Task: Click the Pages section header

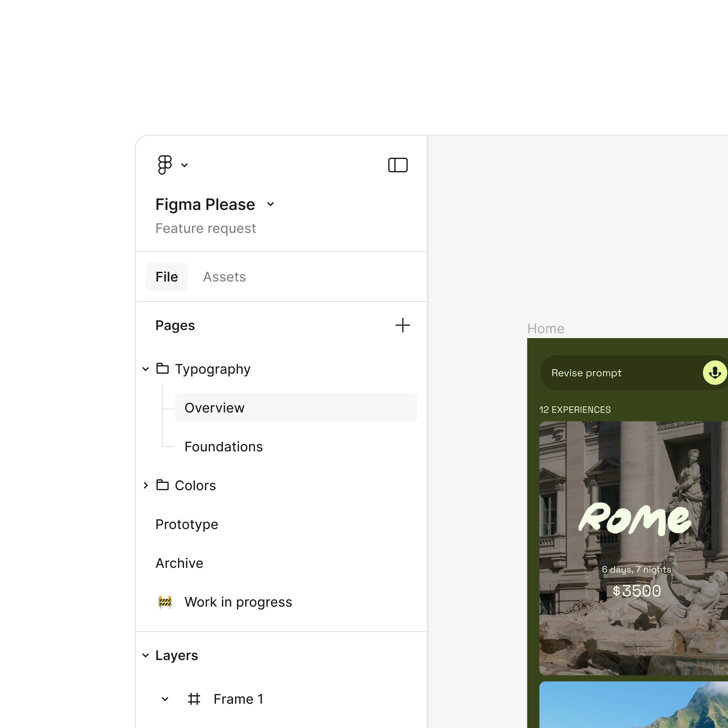Action: (175, 325)
